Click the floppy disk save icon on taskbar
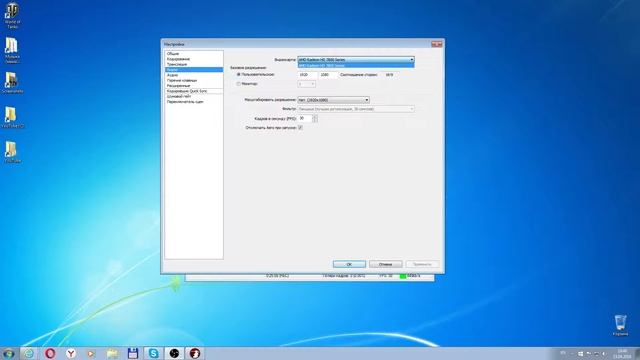Image resolution: width=640 pixels, height=360 pixels. [x=133, y=353]
